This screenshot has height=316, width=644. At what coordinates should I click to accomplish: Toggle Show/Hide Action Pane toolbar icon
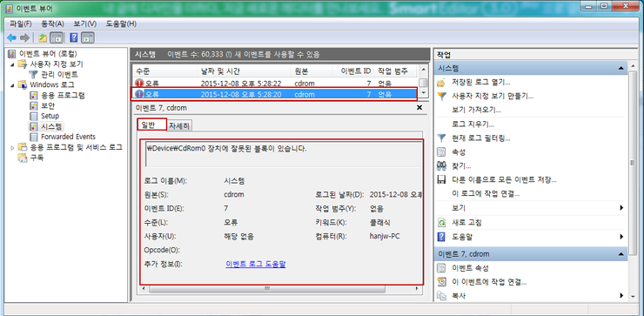pos(88,38)
